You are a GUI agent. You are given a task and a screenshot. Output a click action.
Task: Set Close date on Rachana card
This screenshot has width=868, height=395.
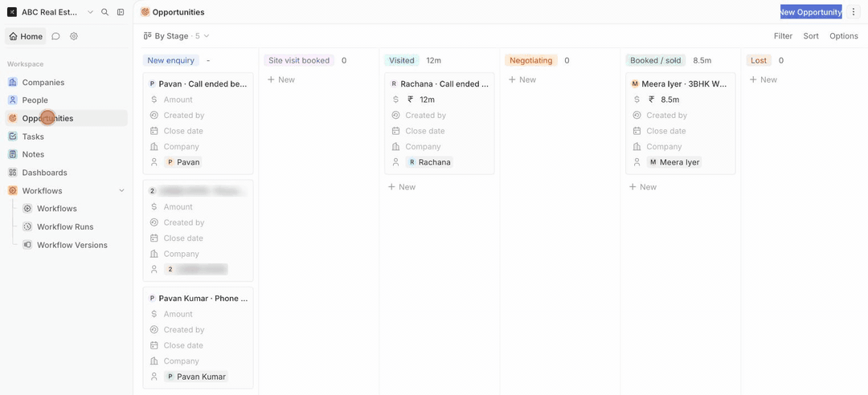point(425,131)
